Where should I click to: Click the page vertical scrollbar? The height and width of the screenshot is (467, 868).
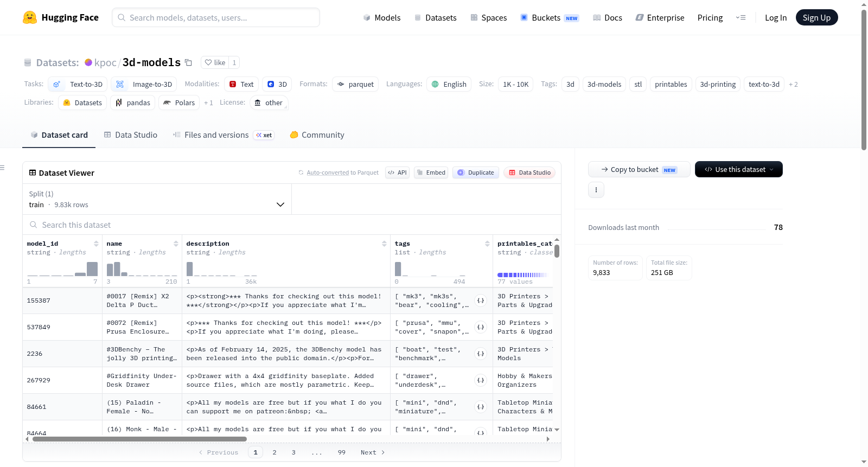(864, 79)
